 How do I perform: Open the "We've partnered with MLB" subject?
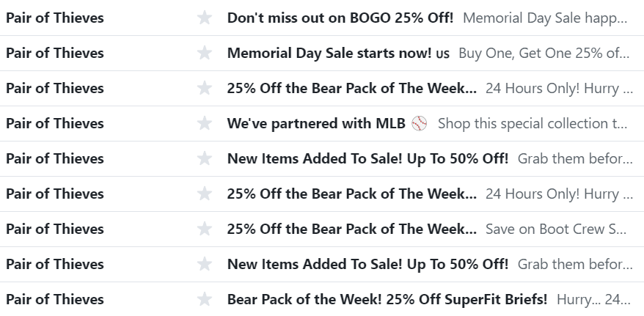pos(315,123)
